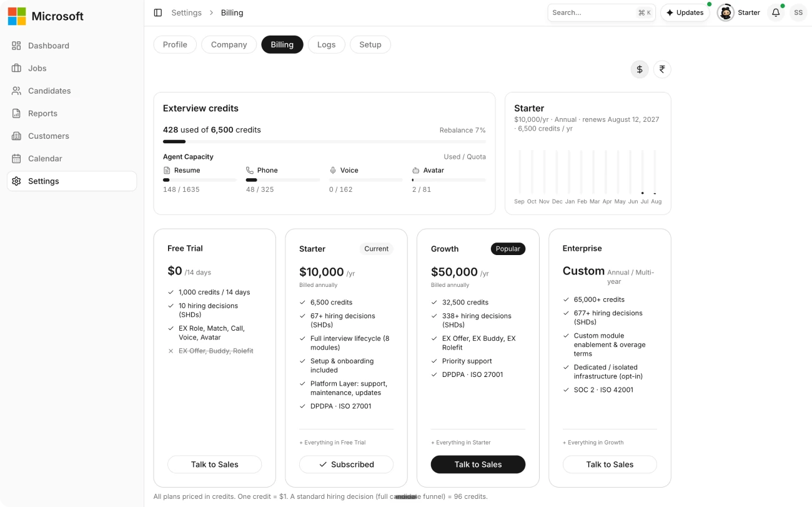Screen dimensions: 812x507
Task: Click the Phone capacity bar
Action: tap(283, 180)
